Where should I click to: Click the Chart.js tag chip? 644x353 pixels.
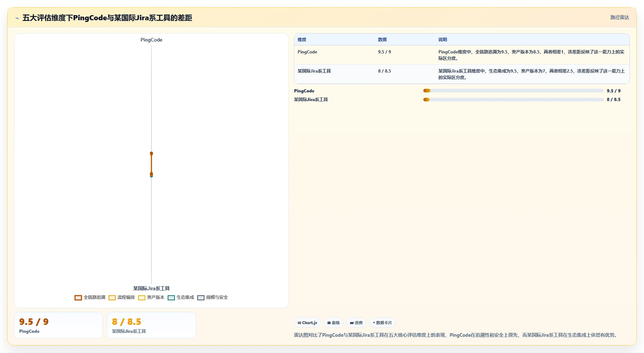point(307,323)
